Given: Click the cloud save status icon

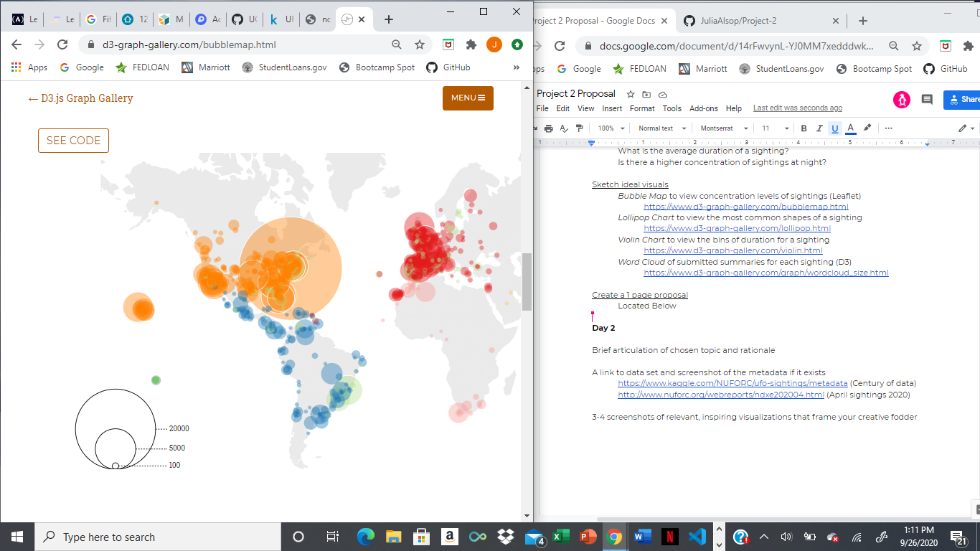Looking at the screenshot, I should (662, 94).
